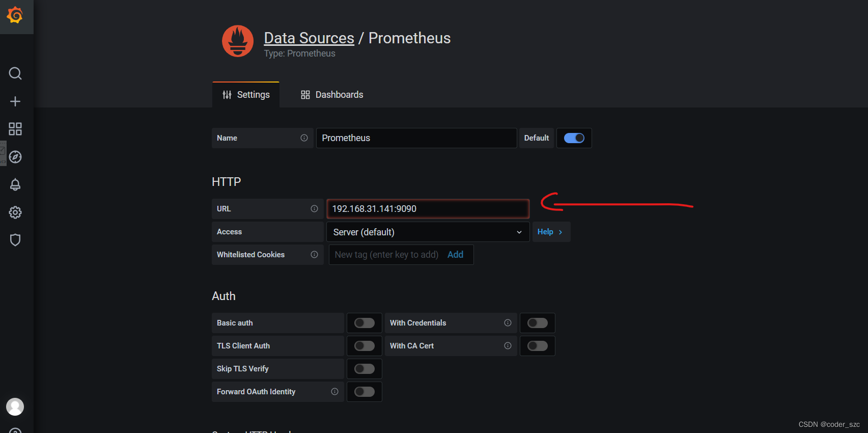Enable the Skip TLS Verify toggle
868x433 pixels.
click(365, 369)
